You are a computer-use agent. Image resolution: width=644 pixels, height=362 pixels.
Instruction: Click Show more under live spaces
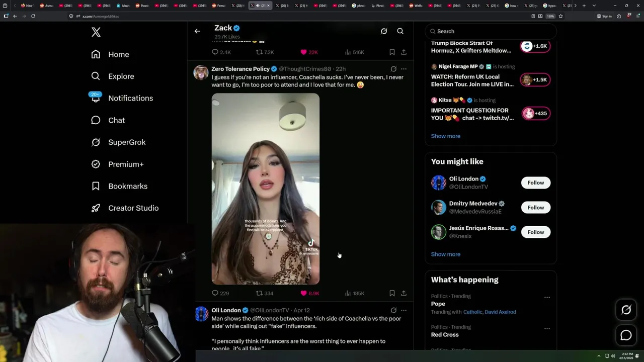pos(445,136)
